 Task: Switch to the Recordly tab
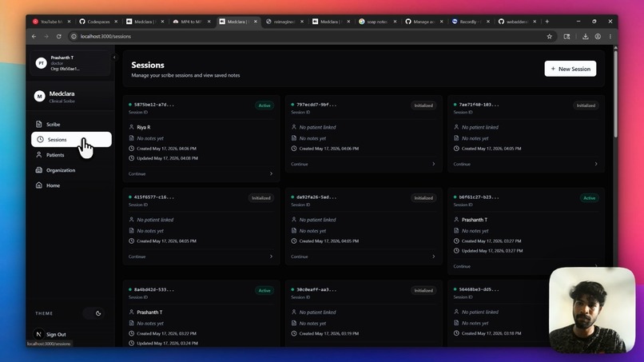(x=470, y=22)
